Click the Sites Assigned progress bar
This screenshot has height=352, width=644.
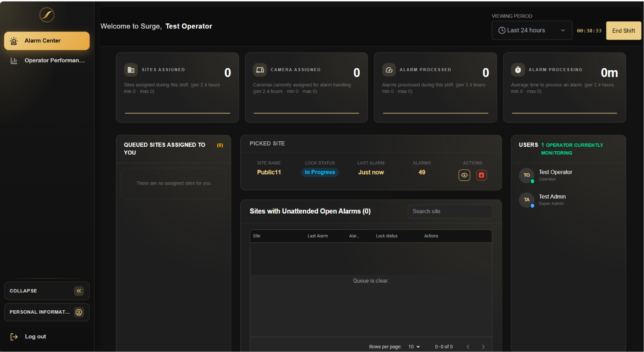coord(177,113)
